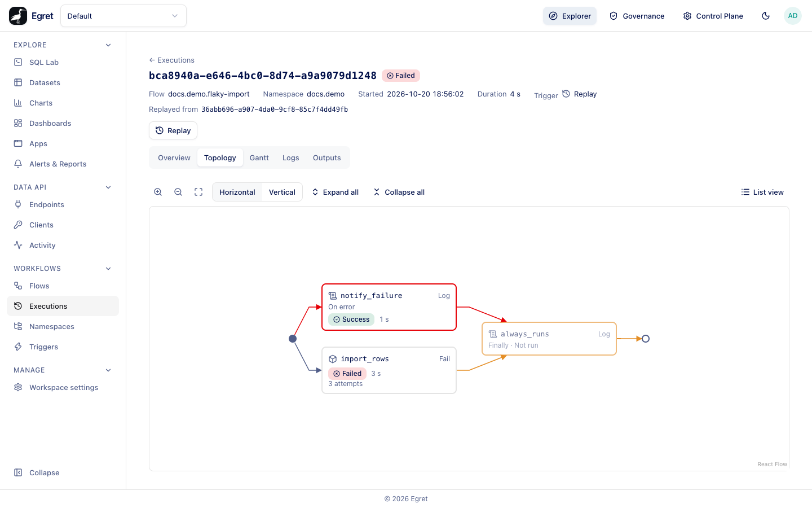Open Datasets from sidebar

63,82
